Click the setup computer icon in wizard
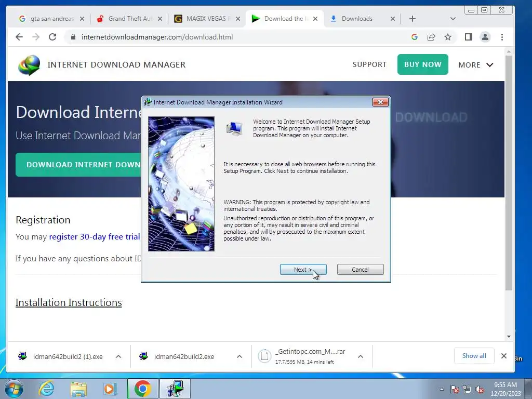The height and width of the screenshot is (399, 532). tap(235, 129)
